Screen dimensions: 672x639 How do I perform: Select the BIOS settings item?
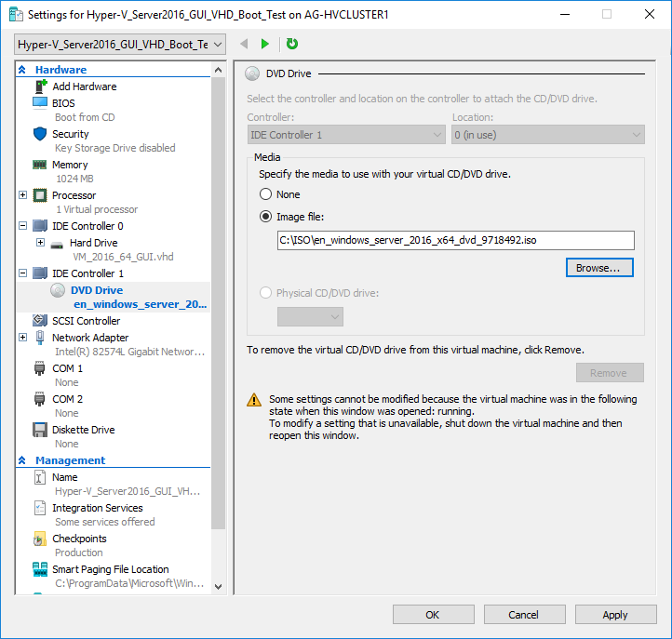63,103
